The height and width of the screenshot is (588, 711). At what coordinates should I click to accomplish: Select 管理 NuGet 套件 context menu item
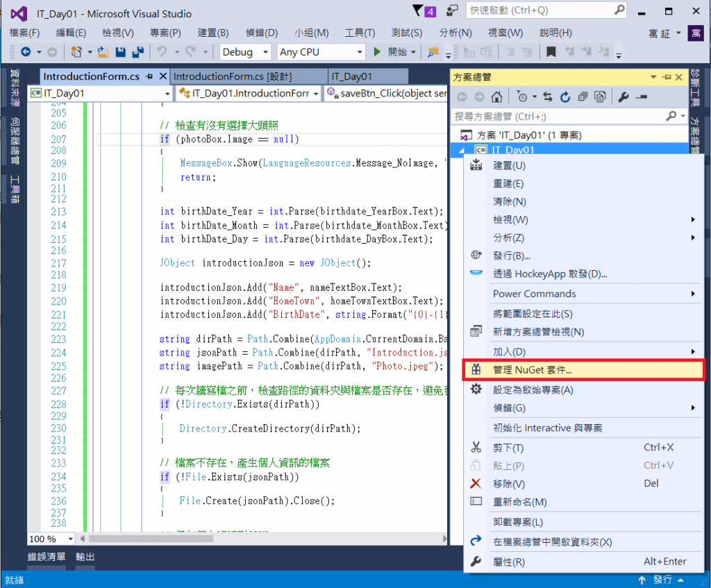pyautogui.click(x=583, y=370)
